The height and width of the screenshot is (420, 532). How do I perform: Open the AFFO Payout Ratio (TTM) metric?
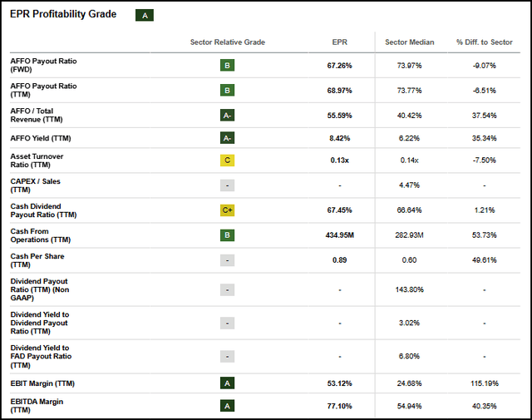[43, 91]
